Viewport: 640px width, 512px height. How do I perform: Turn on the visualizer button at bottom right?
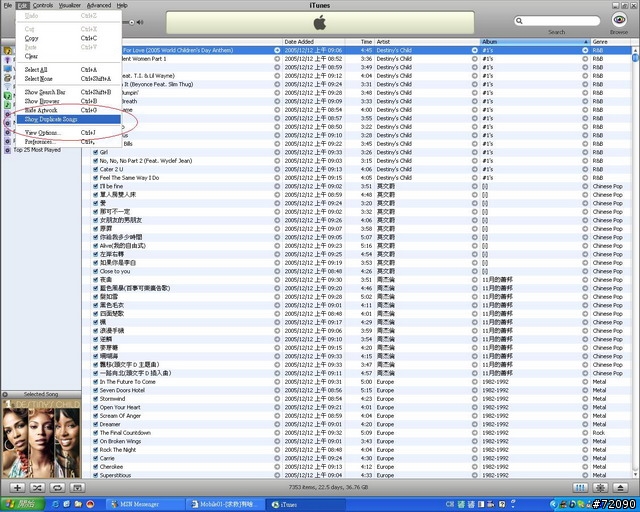[x=600, y=488]
